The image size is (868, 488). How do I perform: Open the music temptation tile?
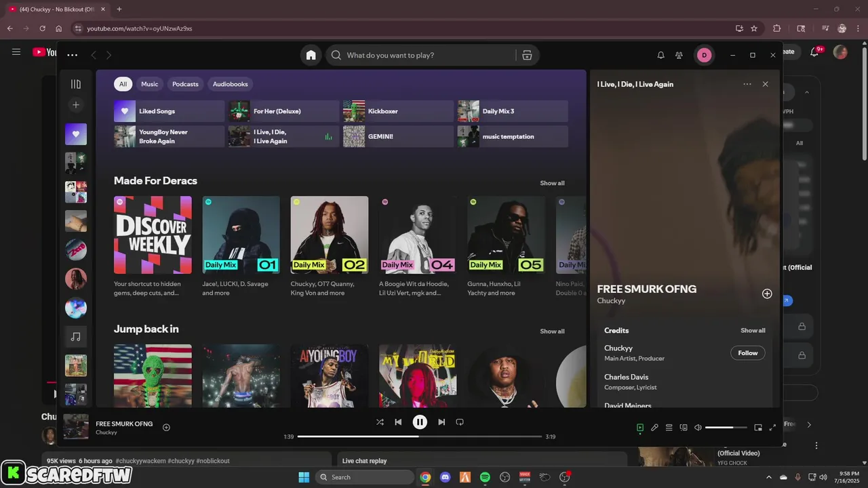pyautogui.click(x=513, y=136)
